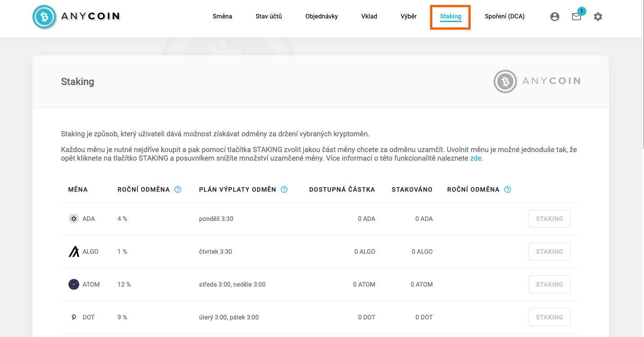Click the STAKING button for ADA

click(549, 219)
